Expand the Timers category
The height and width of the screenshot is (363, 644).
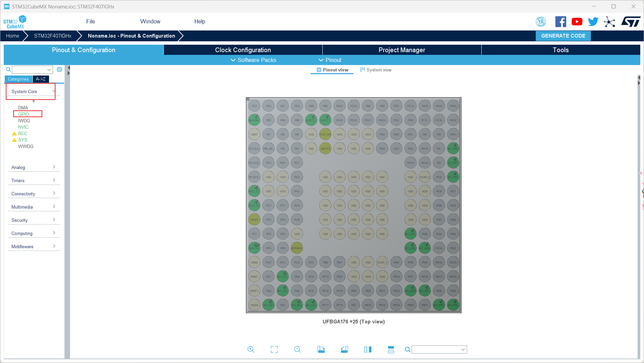pyautogui.click(x=34, y=180)
